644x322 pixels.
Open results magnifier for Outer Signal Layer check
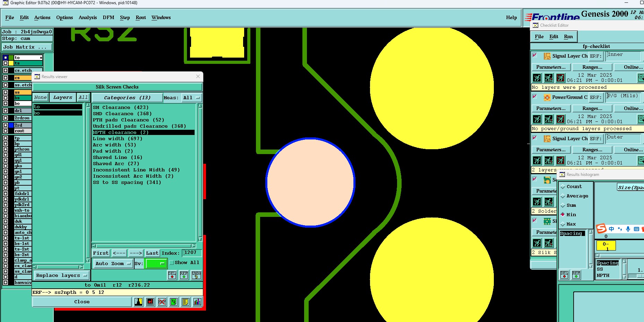pyautogui.click(x=641, y=160)
